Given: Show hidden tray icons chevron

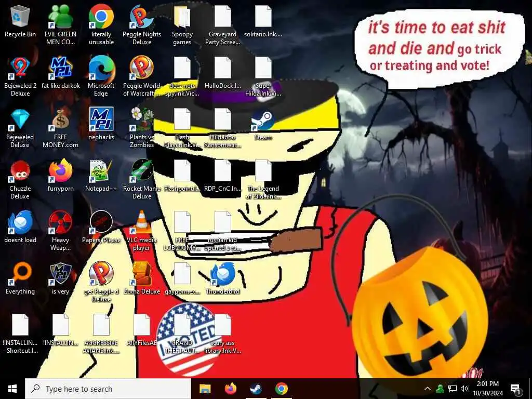Looking at the screenshot, I should tap(428, 389).
